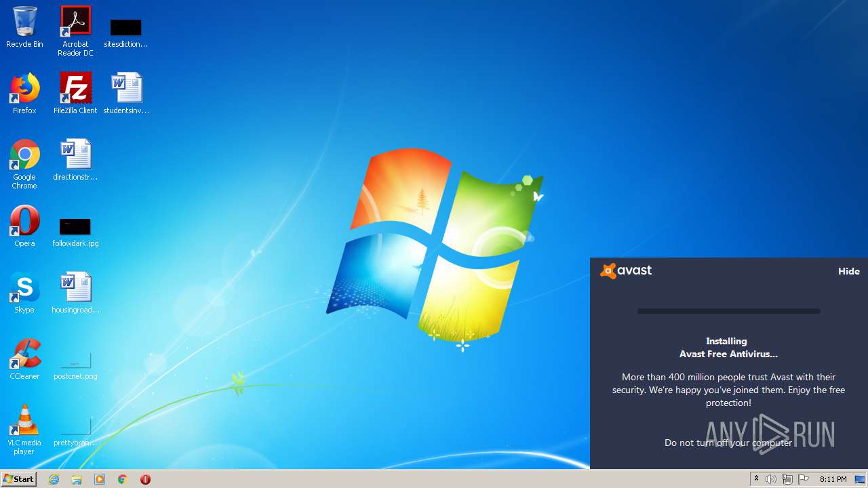Open the Recycle Bin icon
The width and height of the screenshot is (868, 488).
pos(24,27)
